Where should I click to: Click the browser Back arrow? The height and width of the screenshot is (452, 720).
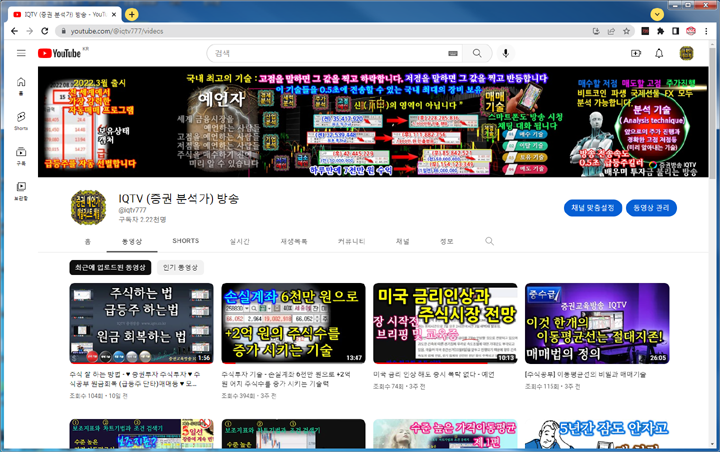point(14,31)
